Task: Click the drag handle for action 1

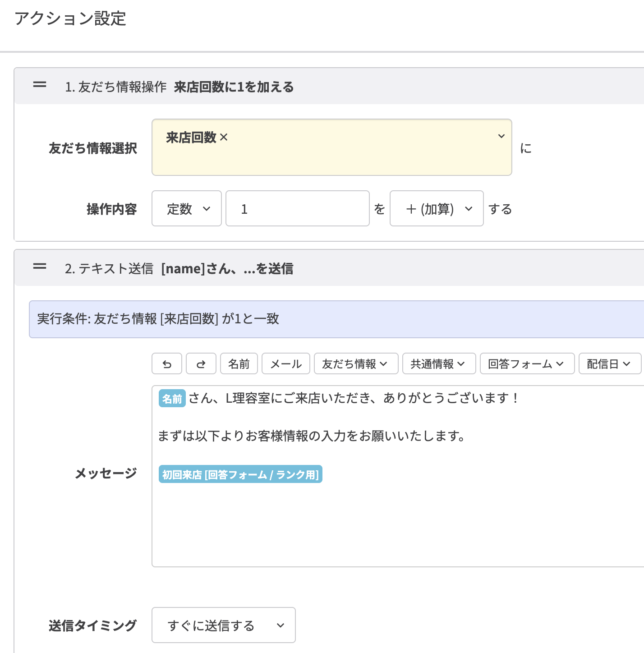Action: coord(40,85)
